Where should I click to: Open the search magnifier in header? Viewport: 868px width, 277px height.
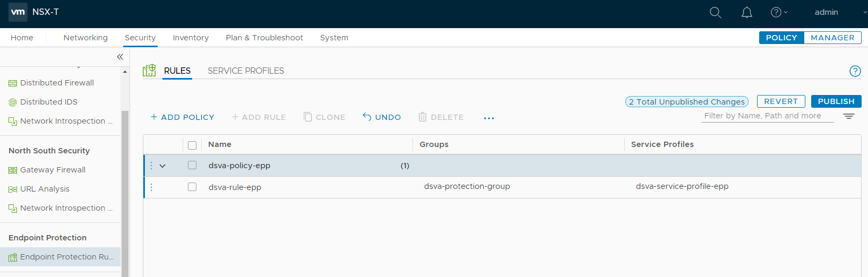coord(715,12)
